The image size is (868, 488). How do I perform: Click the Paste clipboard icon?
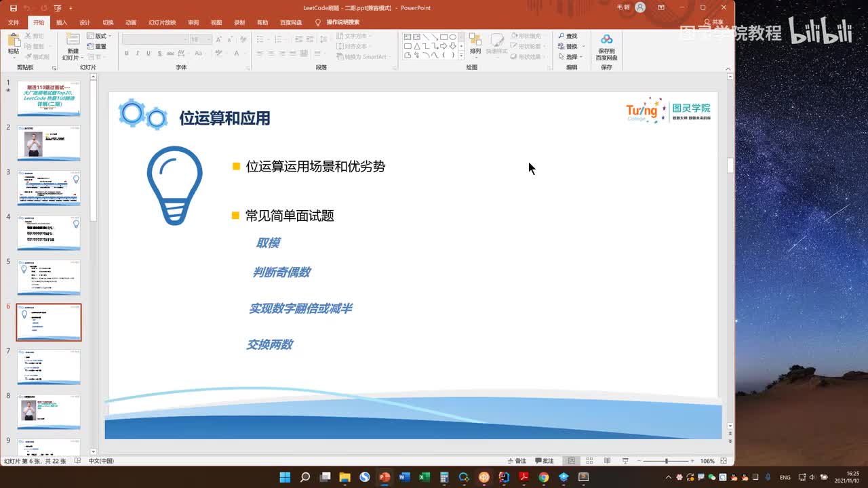[14, 41]
